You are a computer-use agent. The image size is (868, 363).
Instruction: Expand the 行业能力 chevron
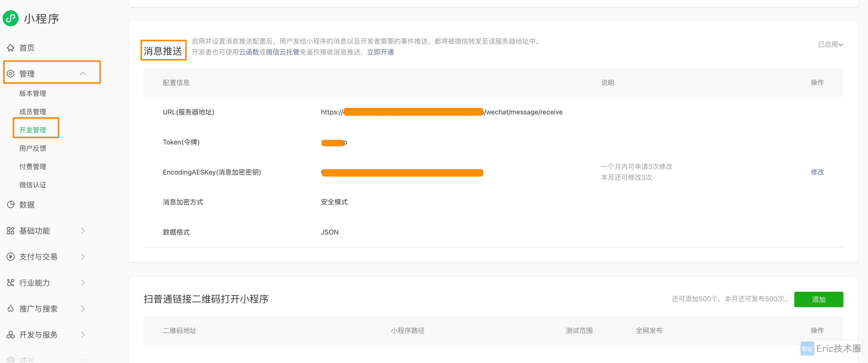click(x=83, y=283)
